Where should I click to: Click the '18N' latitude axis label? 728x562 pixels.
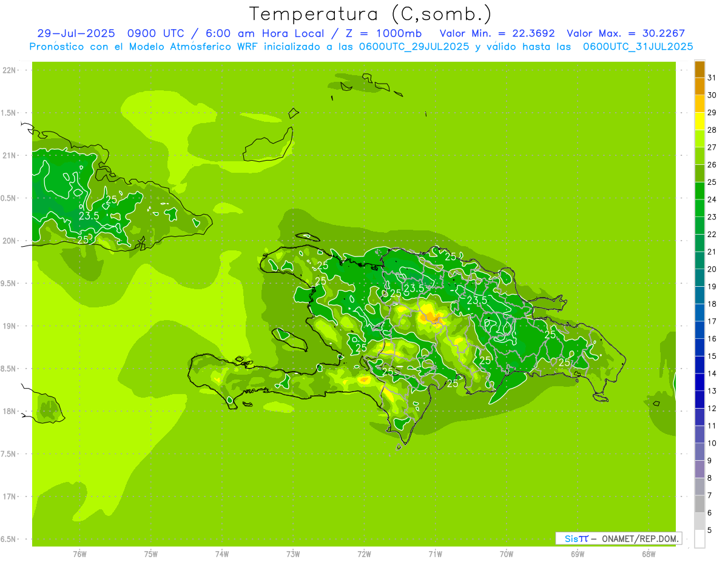pyautogui.click(x=10, y=411)
